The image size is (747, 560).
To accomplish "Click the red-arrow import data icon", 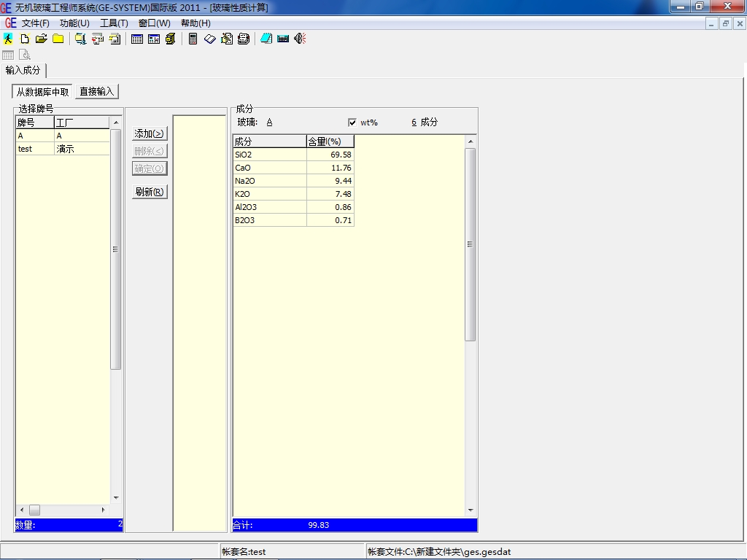I will [98, 39].
